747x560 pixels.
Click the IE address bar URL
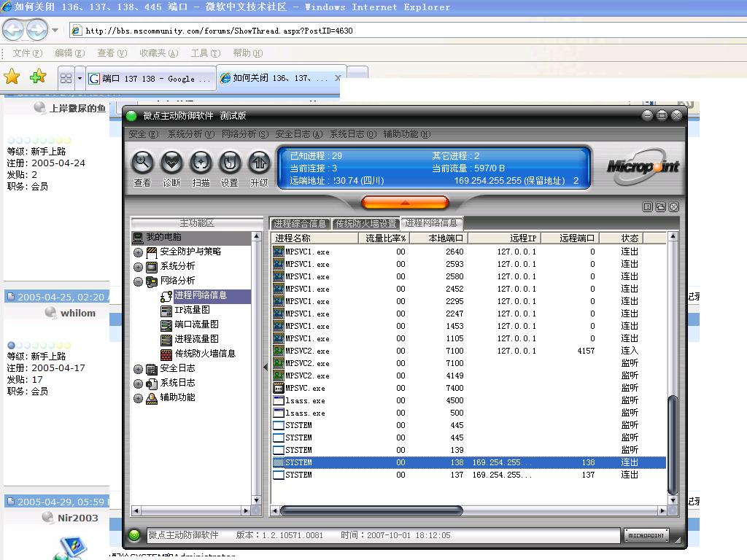tap(219, 31)
